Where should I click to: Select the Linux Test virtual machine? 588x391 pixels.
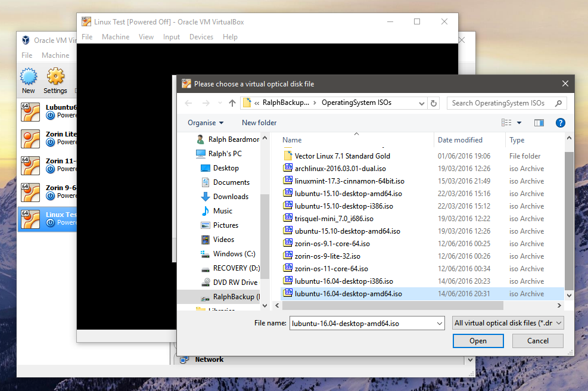(x=47, y=219)
